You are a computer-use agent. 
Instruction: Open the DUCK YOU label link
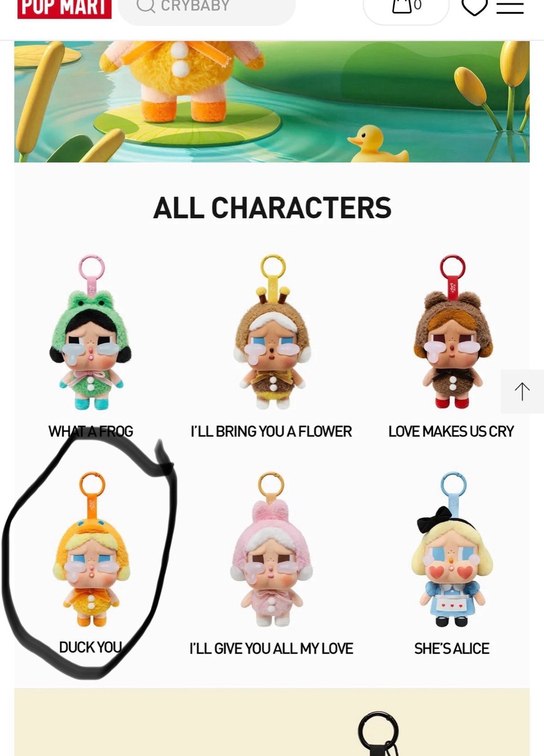(x=91, y=647)
